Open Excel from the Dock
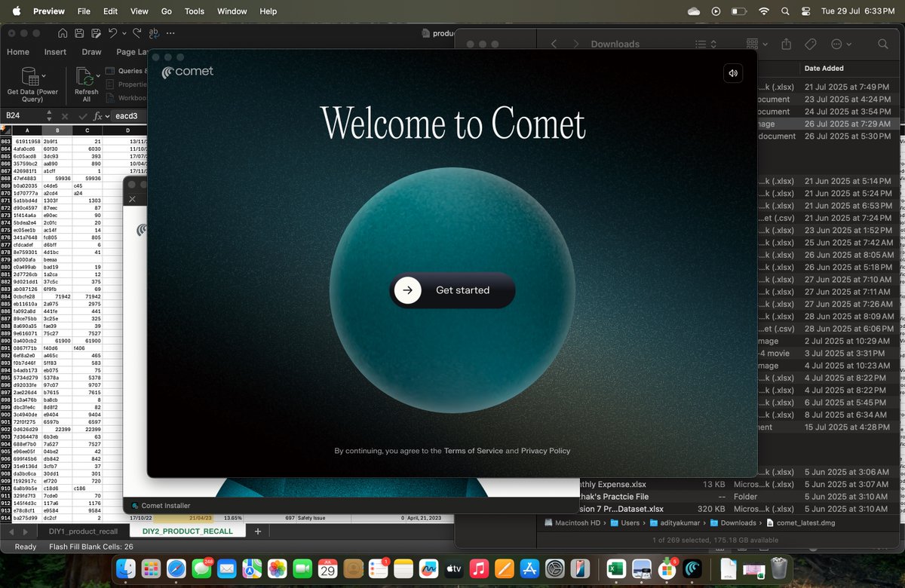The height and width of the screenshot is (588, 905). pyautogui.click(x=616, y=568)
